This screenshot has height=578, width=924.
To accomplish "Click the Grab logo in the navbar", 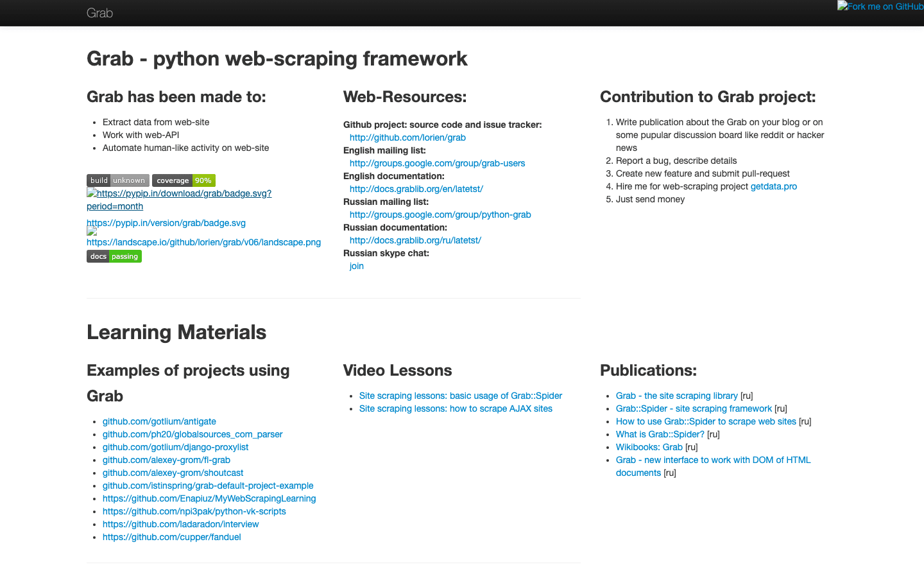I will 99,13.
